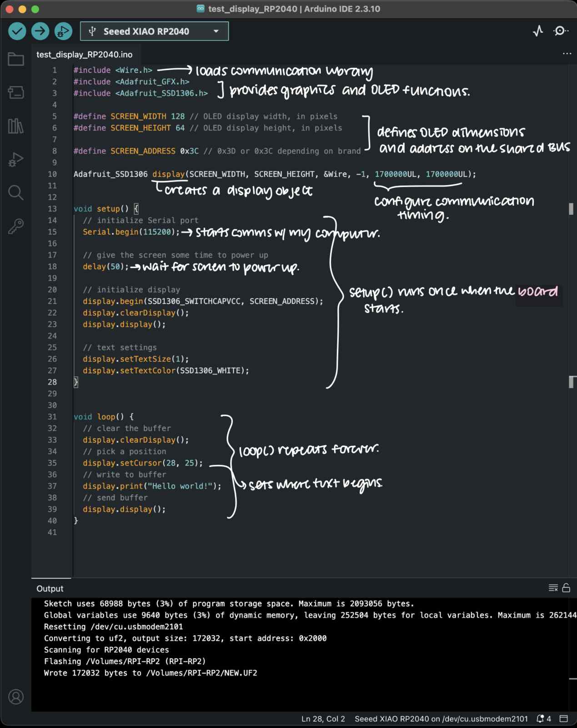
Task: Toggle the bottom panel from the status bar
Action: click(x=564, y=719)
